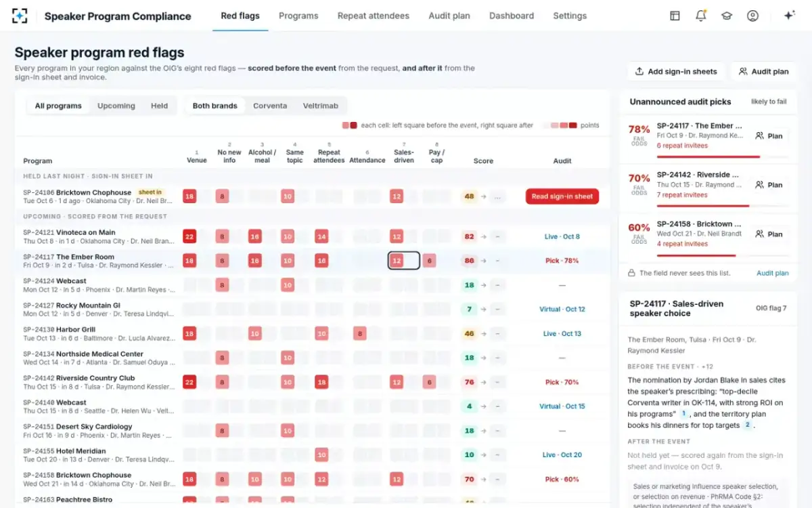Click the Add sign-in sheets button

(676, 71)
